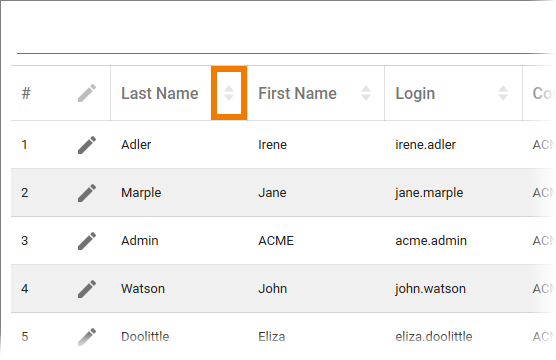Viewport: 556px width, 360px height.
Task: Edit the Marple user via pencil icon
Action: click(x=87, y=193)
